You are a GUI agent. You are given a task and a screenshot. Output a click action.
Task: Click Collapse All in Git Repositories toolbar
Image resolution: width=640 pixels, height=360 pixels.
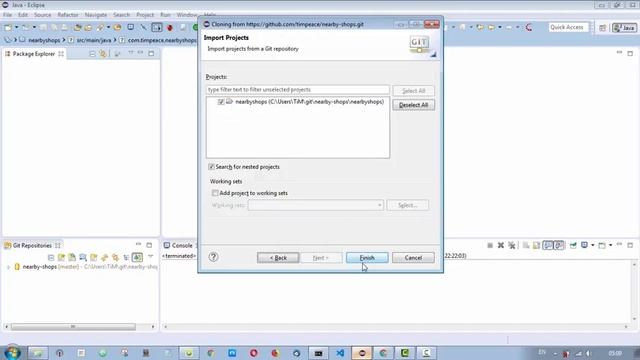click(51, 257)
